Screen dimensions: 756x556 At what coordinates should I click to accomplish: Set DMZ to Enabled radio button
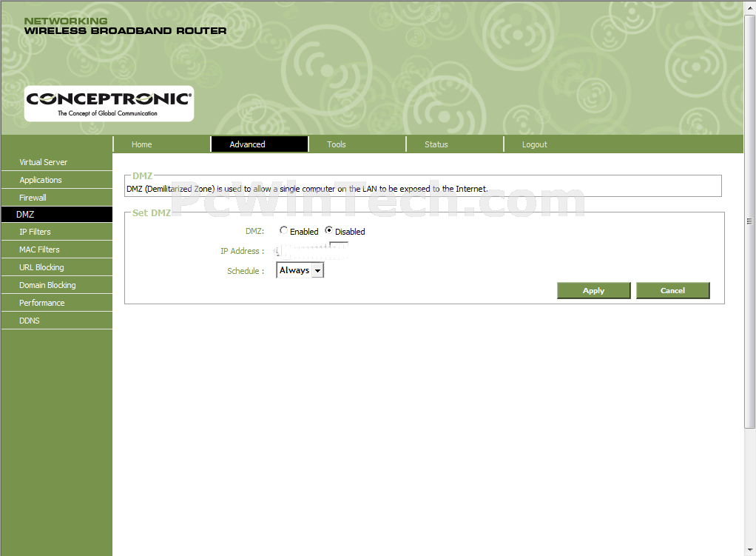tap(283, 231)
